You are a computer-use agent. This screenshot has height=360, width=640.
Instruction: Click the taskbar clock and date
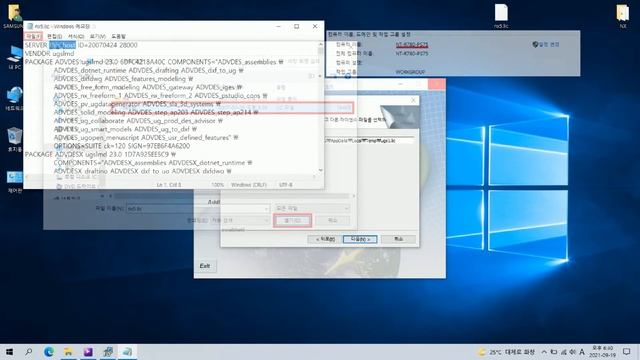(x=602, y=352)
